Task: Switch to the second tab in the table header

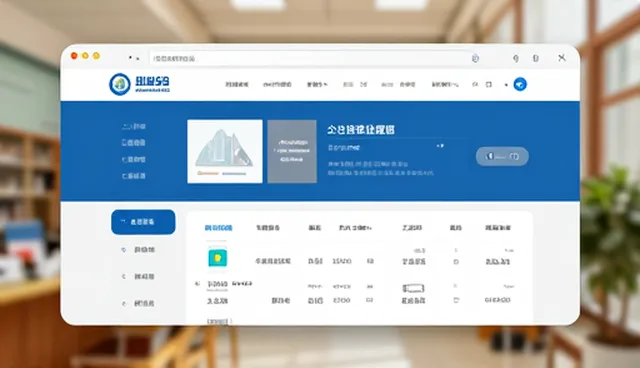Action: [x=268, y=228]
